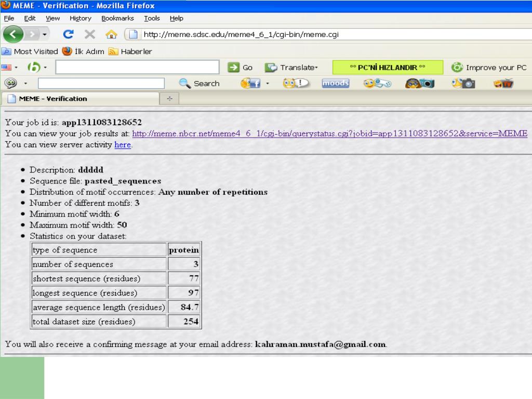Click the moods toolbar icon
532x399 pixels.
[336, 83]
